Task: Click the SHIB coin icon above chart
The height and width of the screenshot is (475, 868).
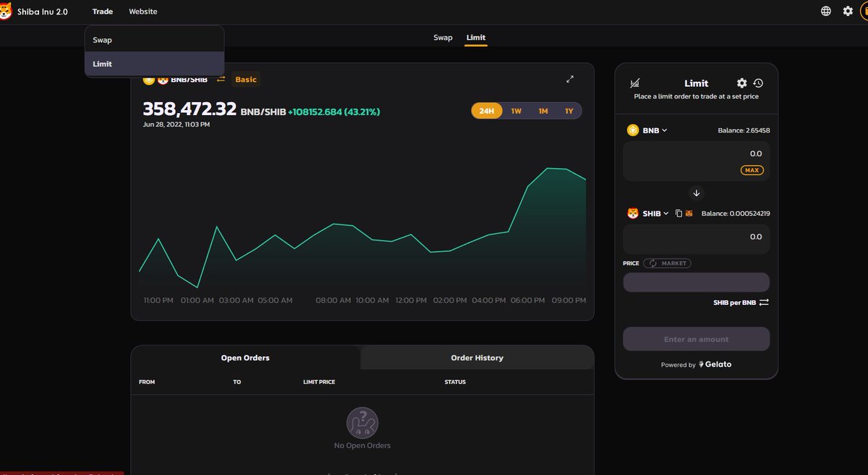Action: pyautogui.click(x=163, y=80)
